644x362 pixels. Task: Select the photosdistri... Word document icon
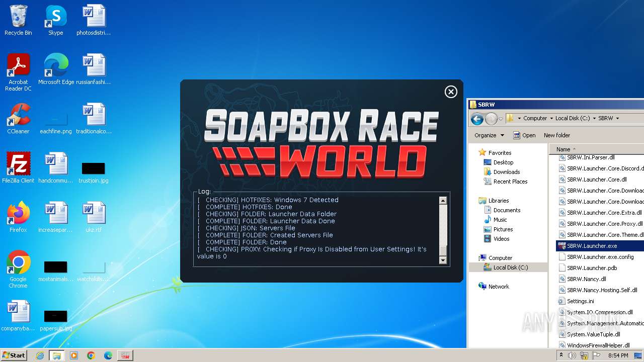[94, 21]
